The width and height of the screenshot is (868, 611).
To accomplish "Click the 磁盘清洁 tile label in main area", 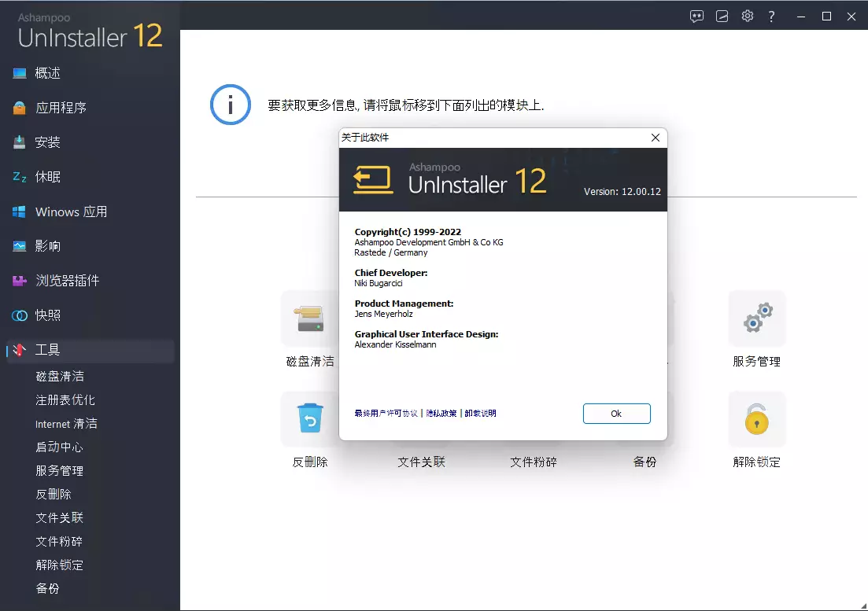I will [x=310, y=362].
